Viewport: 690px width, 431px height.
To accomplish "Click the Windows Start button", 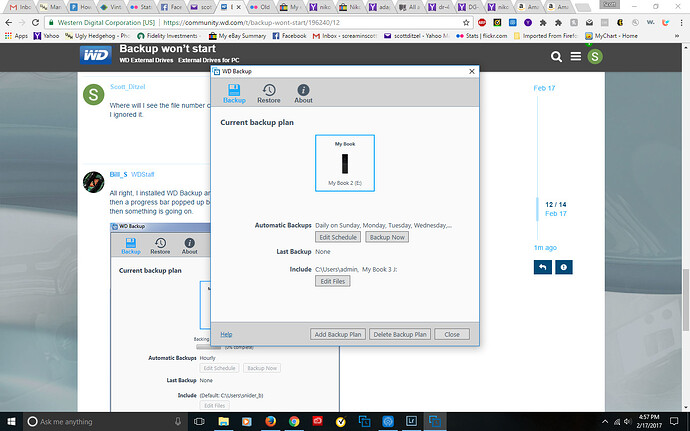I will coord(11,421).
